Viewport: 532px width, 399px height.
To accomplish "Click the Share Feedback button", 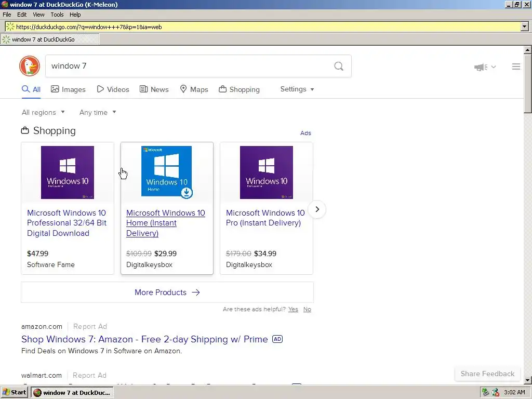I will pos(487,374).
